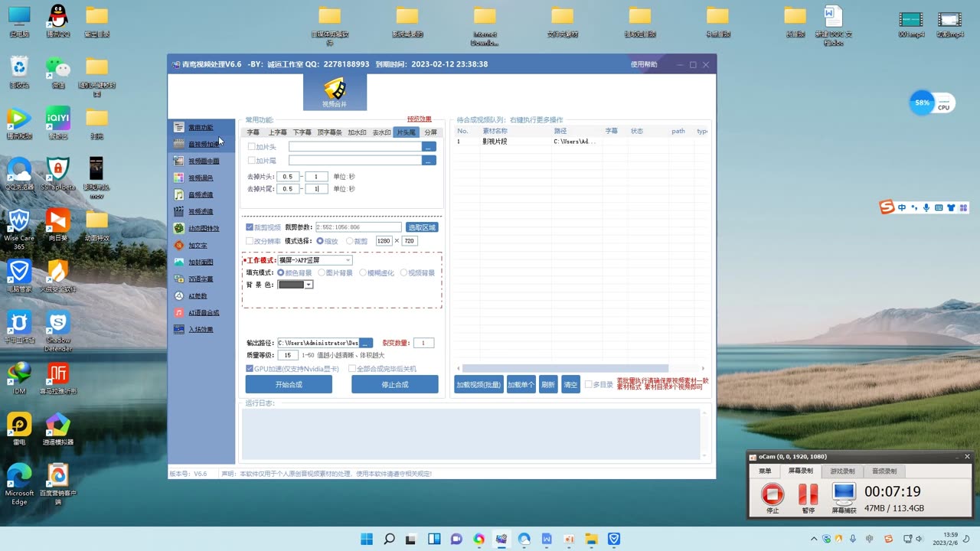Enable the 加片尾 checkbox
The width and height of the screenshot is (980, 551).
click(251, 161)
